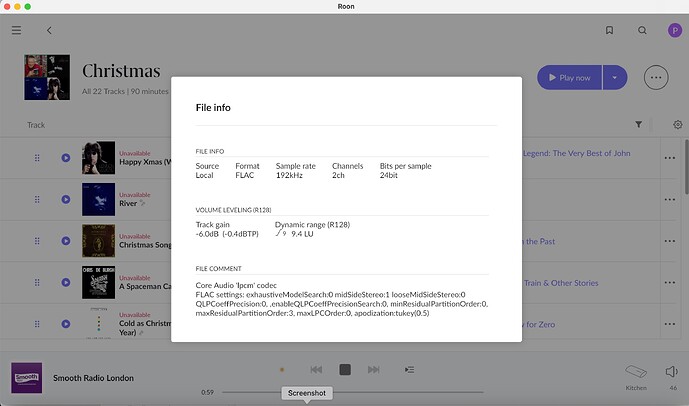Skip to next track
The image size is (689, 406).
coord(374,370)
